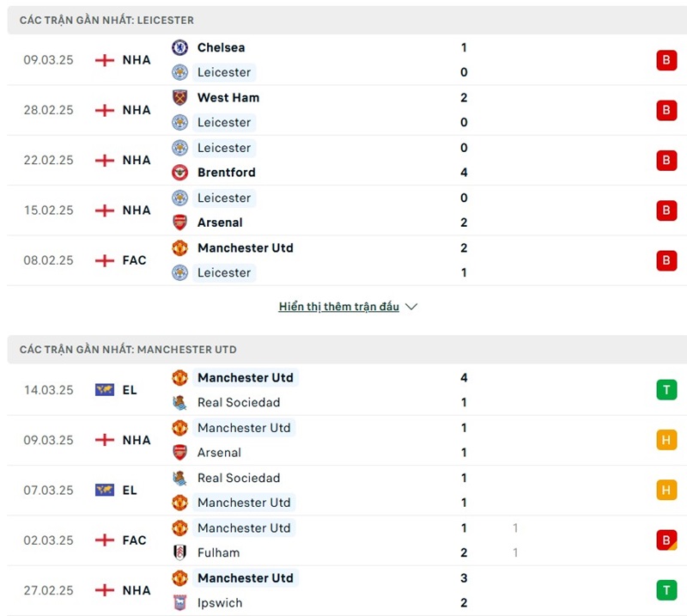Click the Brentford club crest icon
Viewport: 687px width, 616px height.
tap(179, 172)
